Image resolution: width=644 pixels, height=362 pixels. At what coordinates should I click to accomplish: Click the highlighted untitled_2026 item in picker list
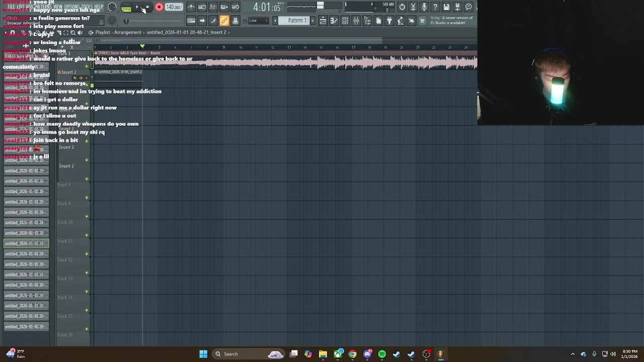(x=26, y=243)
